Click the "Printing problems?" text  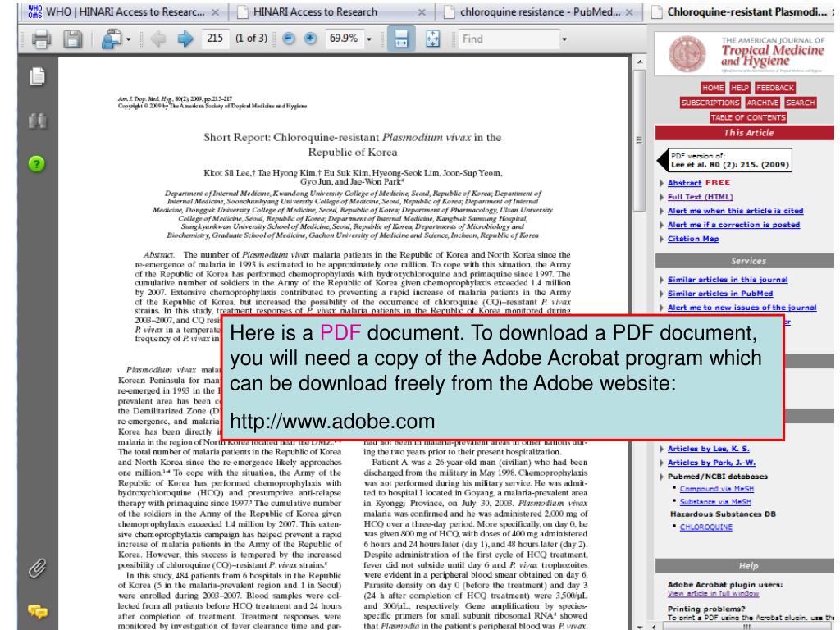[706, 609]
